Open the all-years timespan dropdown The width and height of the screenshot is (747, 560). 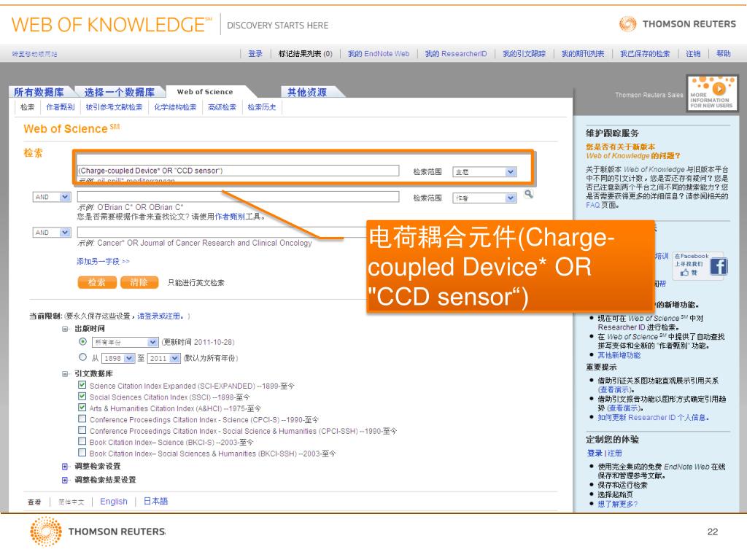click(125, 342)
